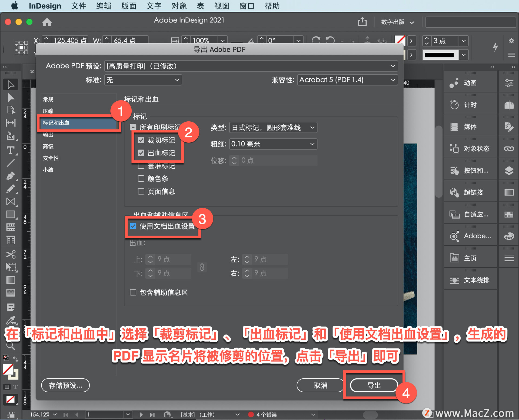Open the 数字出版 workspace dropdown
Screen dimensions: 519x420
(x=397, y=22)
